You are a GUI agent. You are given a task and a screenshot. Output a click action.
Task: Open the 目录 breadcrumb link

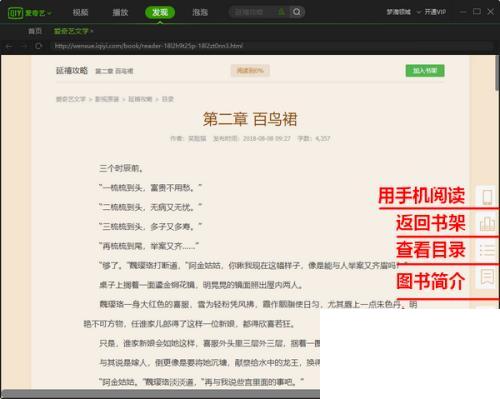[x=168, y=99]
